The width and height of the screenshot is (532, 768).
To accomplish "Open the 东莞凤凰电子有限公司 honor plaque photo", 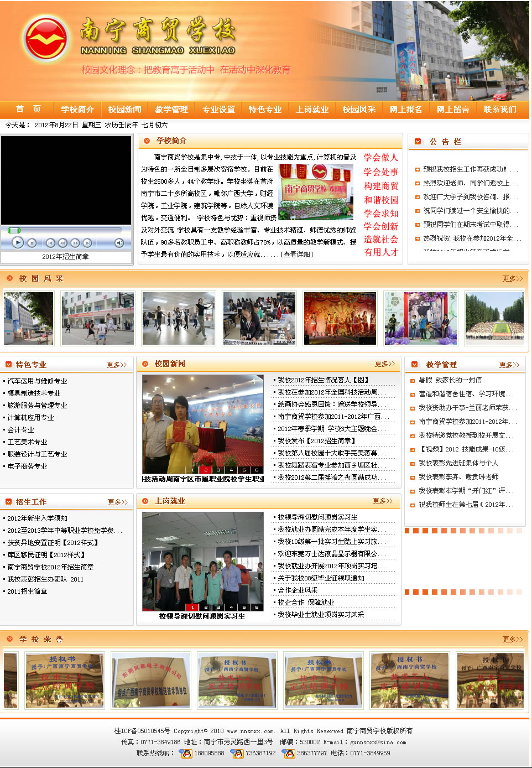I will tap(151, 680).
